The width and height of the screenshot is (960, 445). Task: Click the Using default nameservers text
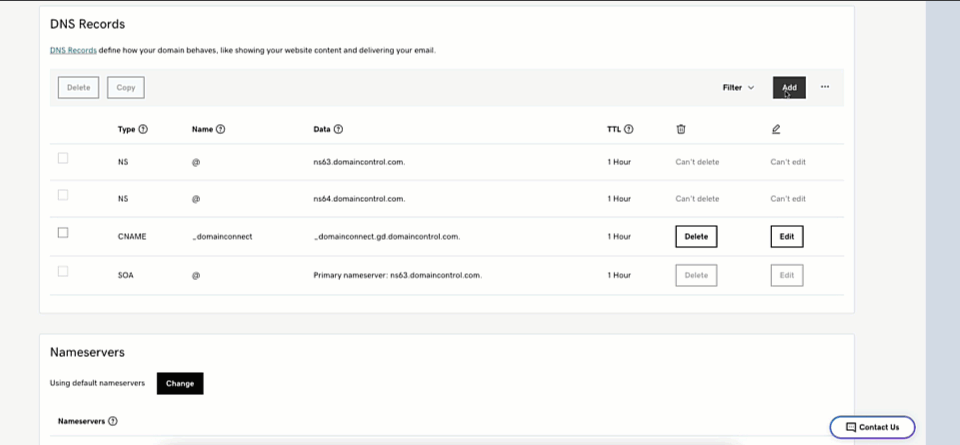(x=97, y=383)
